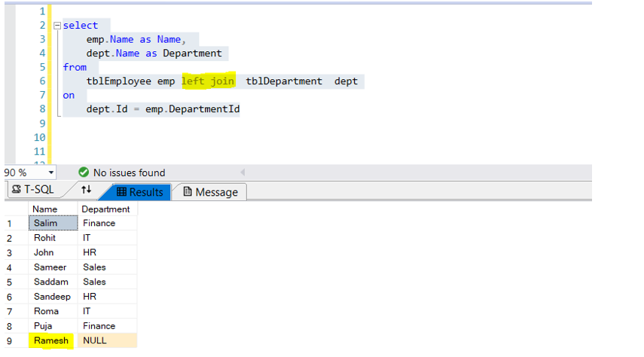Click the swap panes arrows icon
Image resolution: width=644 pixels, height=357 pixels.
(x=86, y=189)
